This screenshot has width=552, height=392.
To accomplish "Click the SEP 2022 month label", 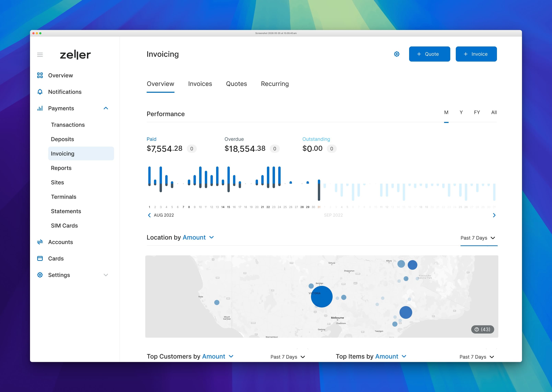I will 333,215.
